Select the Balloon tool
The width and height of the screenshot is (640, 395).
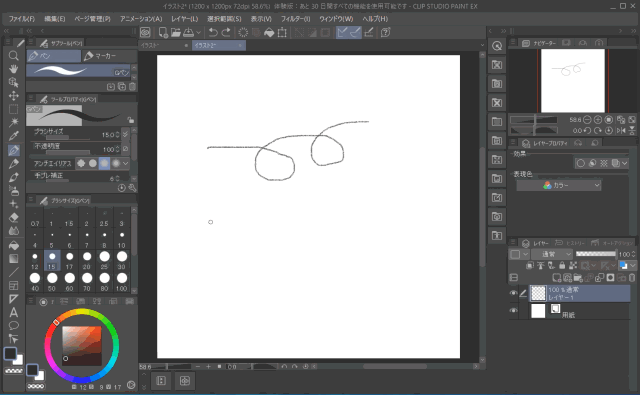13,326
